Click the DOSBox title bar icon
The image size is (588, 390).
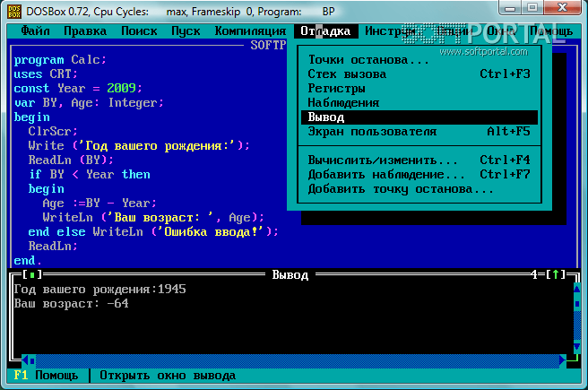coord(14,12)
